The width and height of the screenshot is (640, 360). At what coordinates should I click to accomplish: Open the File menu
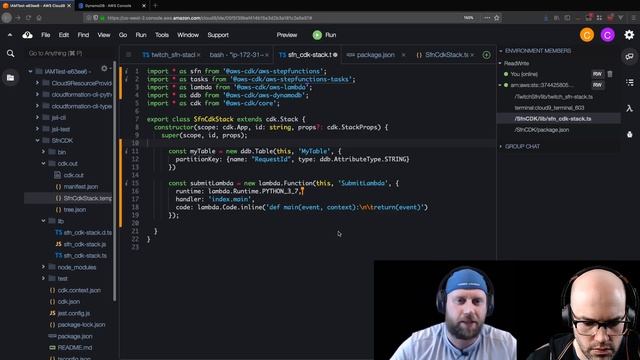point(46,35)
